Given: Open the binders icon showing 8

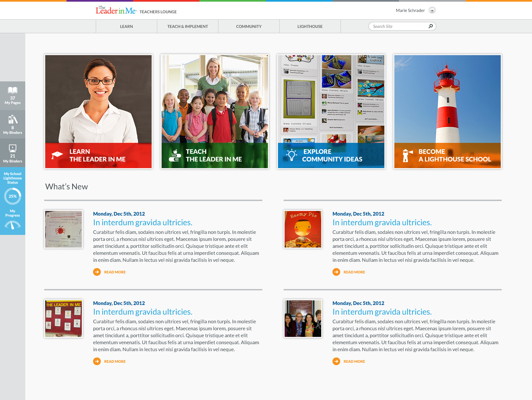Looking at the screenshot, I should [13, 119].
